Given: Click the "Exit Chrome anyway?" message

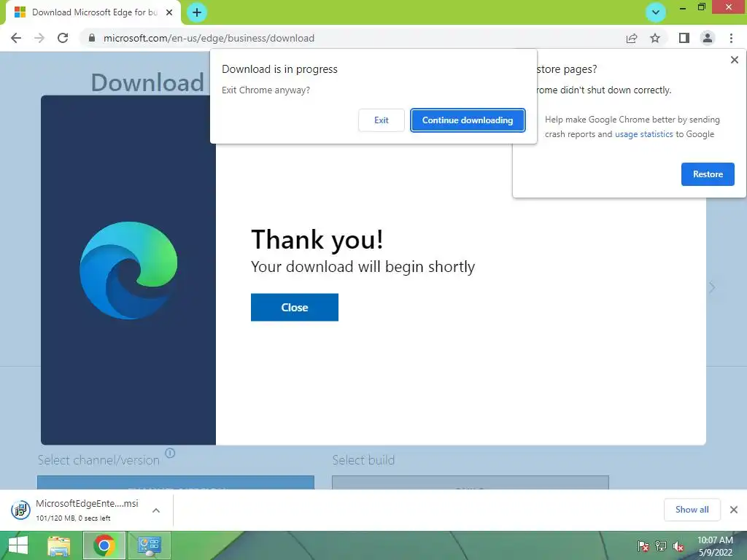Looking at the screenshot, I should pos(266,90).
